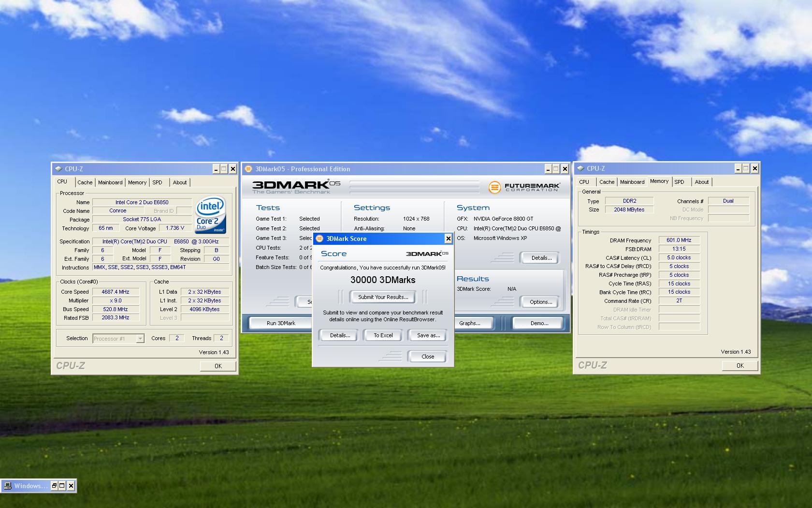Viewport: 812px width, 508px height.
Task: Click the 3DMark05 Professional Edition title icon
Action: [248, 169]
